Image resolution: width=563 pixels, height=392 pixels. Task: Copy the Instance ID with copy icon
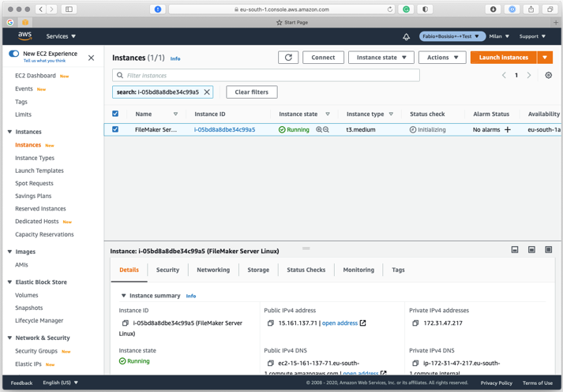(x=126, y=323)
